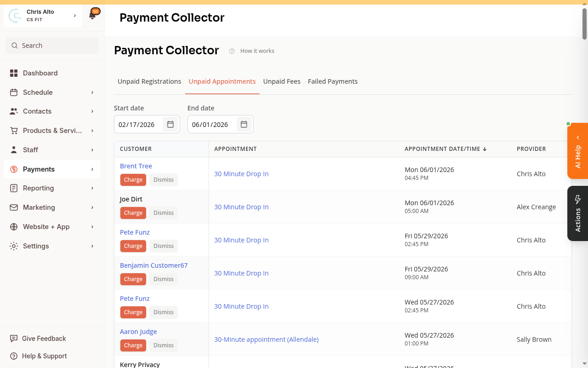Screen dimensions: 588x368
Task: Open the Start date calendar picker
Action: click(x=170, y=124)
